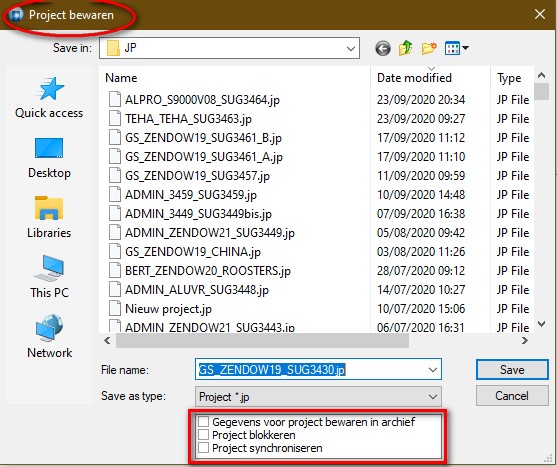Open the Save as type dropdown
557x467 pixels.
click(318, 397)
